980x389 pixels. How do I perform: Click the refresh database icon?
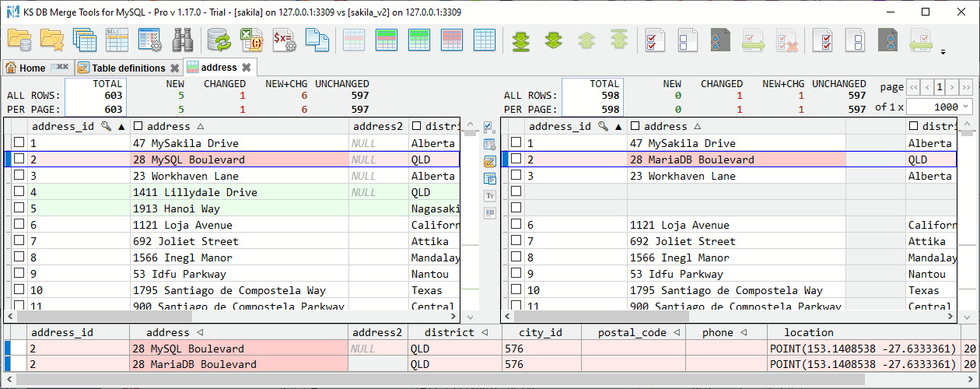coord(219,40)
